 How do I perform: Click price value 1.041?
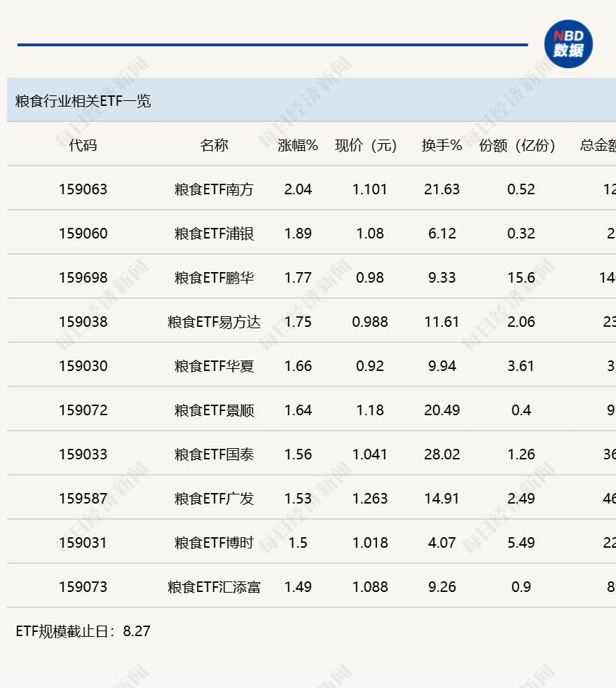pyautogui.click(x=369, y=454)
